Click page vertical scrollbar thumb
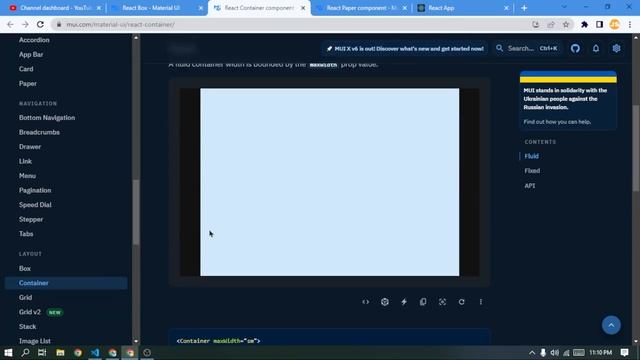Viewport: 640px width, 360px height. 636,148
